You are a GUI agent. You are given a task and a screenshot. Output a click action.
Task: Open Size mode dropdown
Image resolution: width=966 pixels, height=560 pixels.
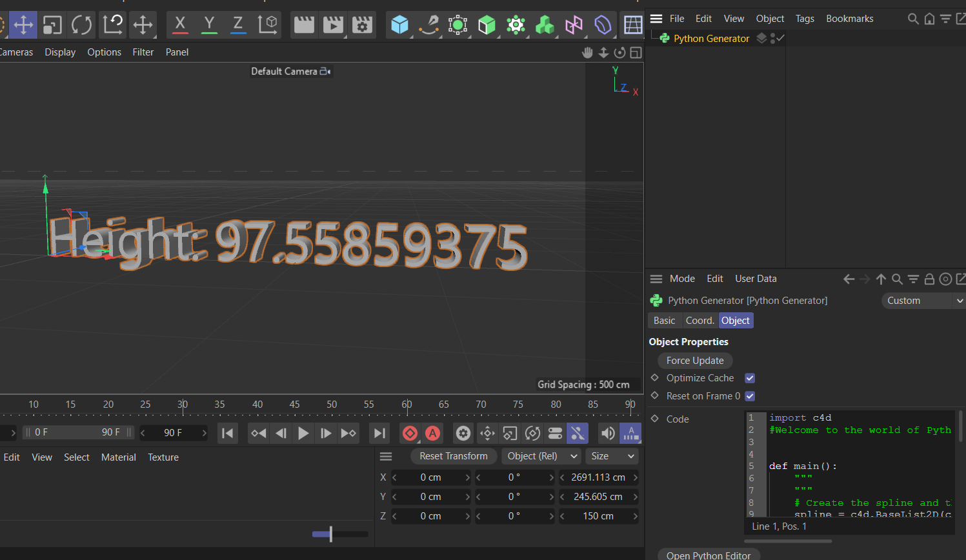point(612,456)
